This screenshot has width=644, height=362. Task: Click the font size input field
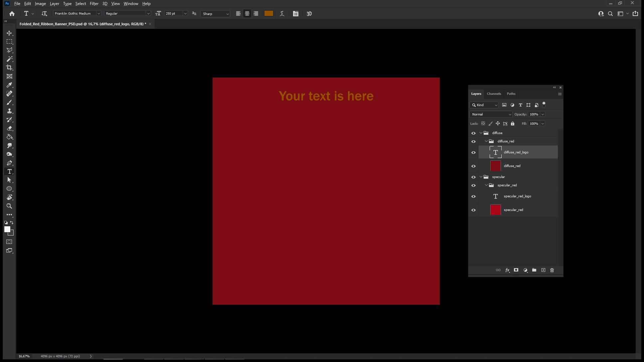173,14
